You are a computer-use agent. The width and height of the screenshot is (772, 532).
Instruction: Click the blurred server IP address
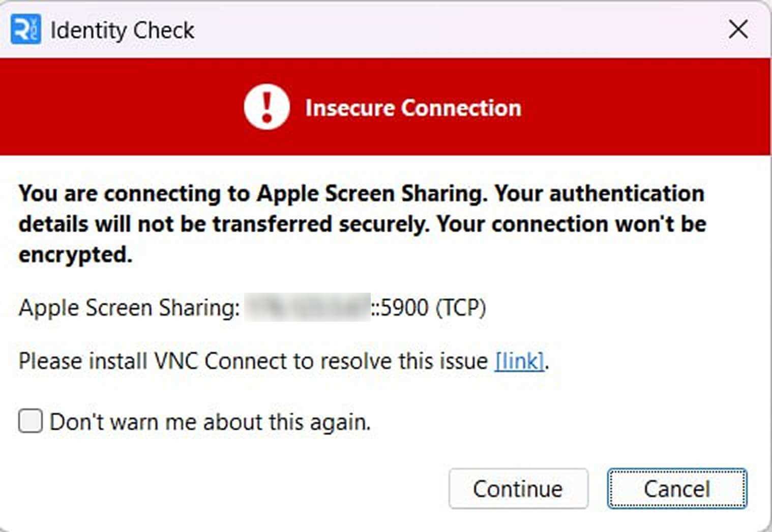[x=308, y=307]
